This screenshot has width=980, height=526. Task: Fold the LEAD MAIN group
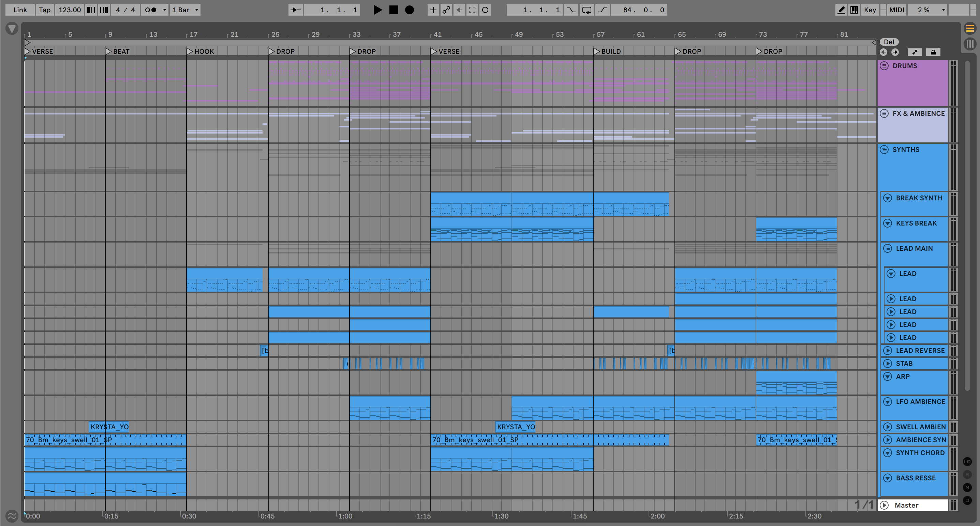coord(888,248)
